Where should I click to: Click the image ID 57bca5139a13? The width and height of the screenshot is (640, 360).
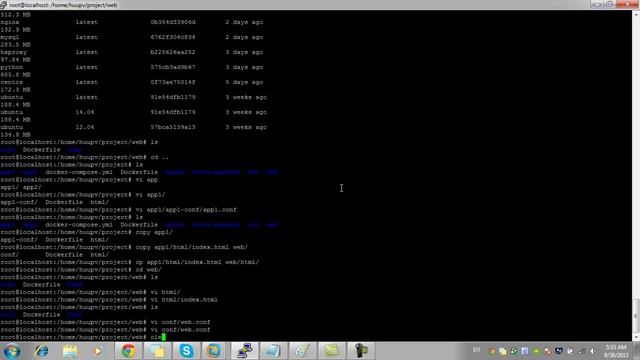pos(173,127)
